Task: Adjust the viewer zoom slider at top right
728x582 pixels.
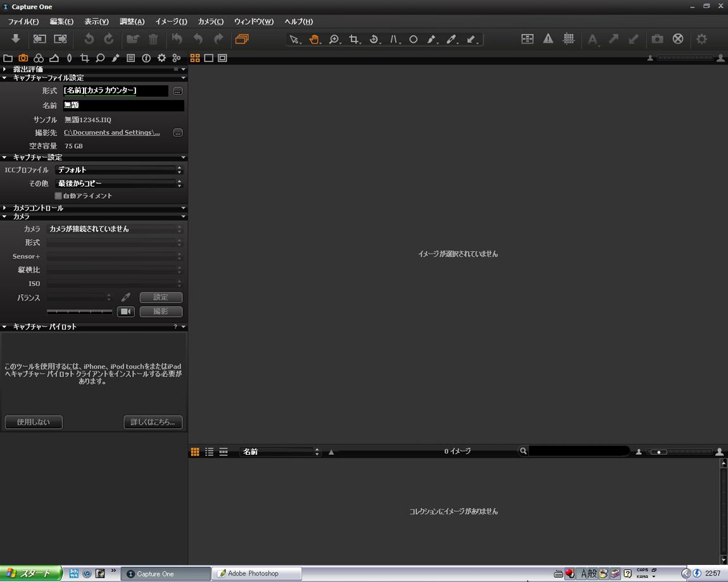Action: click(x=684, y=58)
